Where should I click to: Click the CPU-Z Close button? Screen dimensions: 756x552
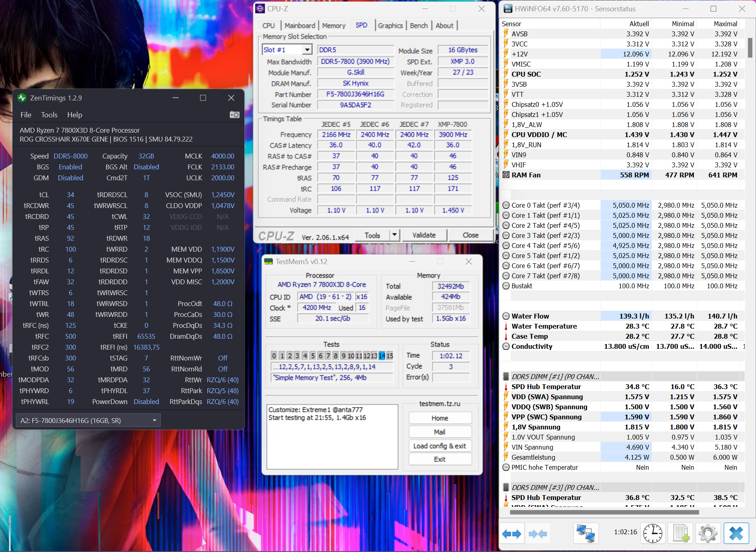point(471,235)
